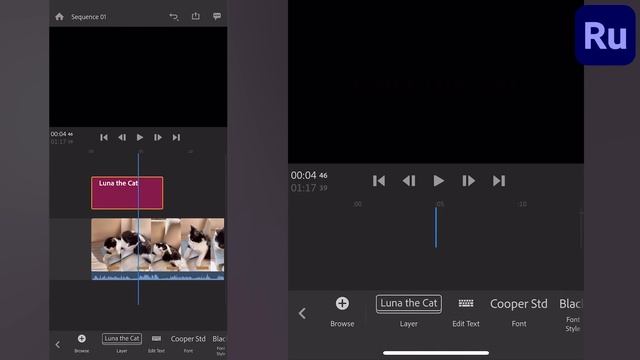The height and width of the screenshot is (360, 640).
Task: Click the Adobe Rush Ru logo
Action: tap(605, 35)
